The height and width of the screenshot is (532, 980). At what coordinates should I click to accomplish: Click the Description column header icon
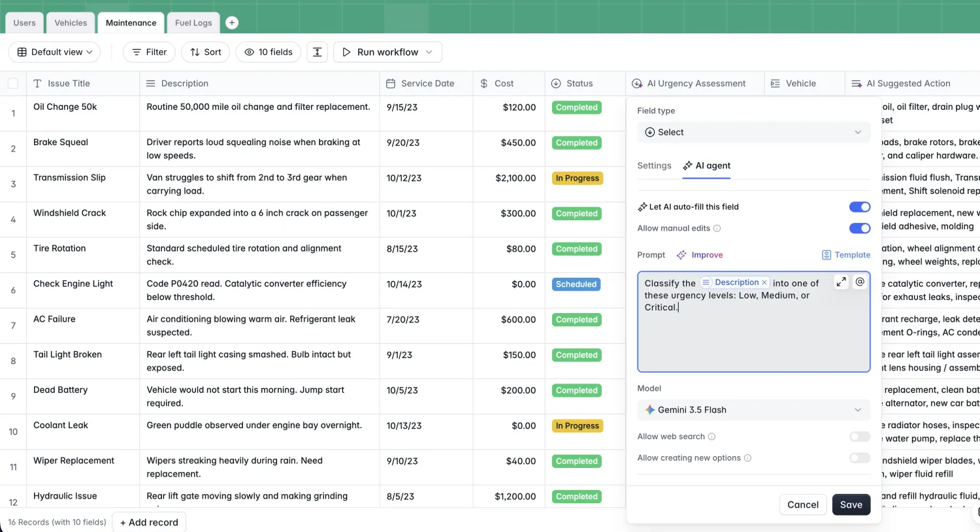(x=150, y=84)
